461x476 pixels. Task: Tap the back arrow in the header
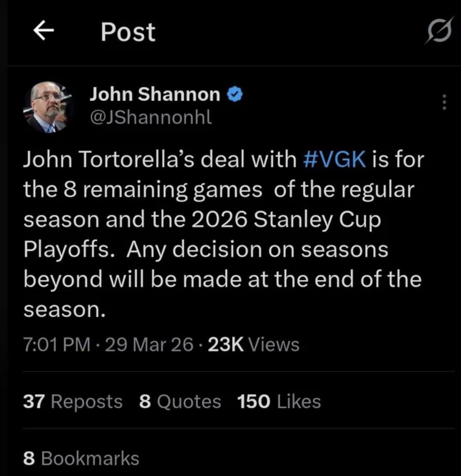pos(44,32)
